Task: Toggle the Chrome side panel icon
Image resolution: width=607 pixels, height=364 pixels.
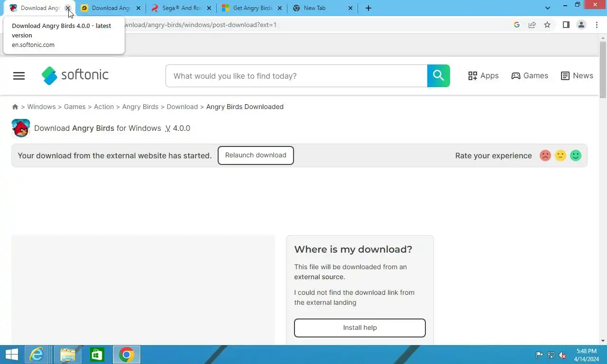Action: pyautogui.click(x=566, y=25)
